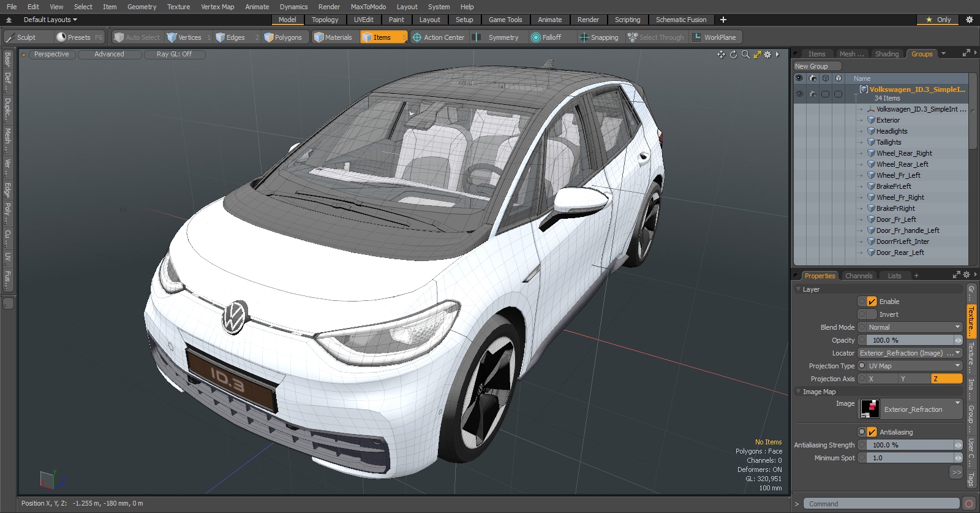Viewport: 980px width, 513px height.
Task: Click the viewport rotate icon
Action: (733, 55)
